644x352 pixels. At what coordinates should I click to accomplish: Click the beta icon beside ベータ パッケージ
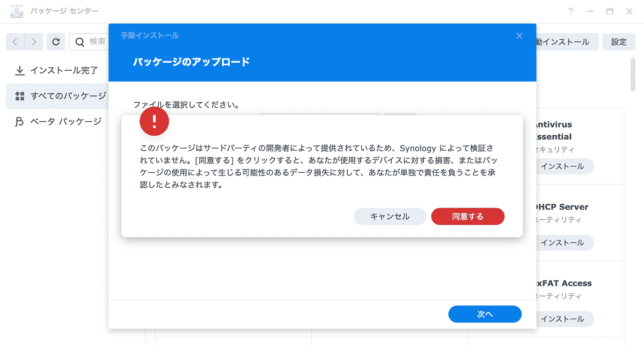[x=20, y=122]
